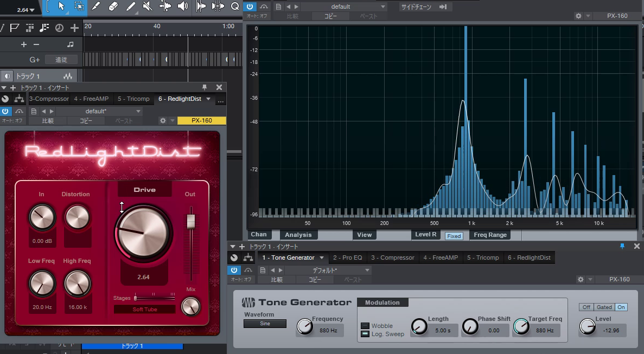Select the Eraser tool
Image resolution: width=644 pixels, height=354 pixels.
(x=113, y=6)
